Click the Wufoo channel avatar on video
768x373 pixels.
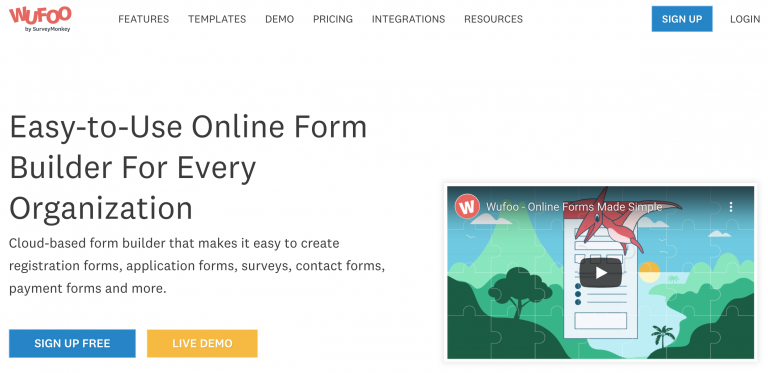click(x=467, y=207)
